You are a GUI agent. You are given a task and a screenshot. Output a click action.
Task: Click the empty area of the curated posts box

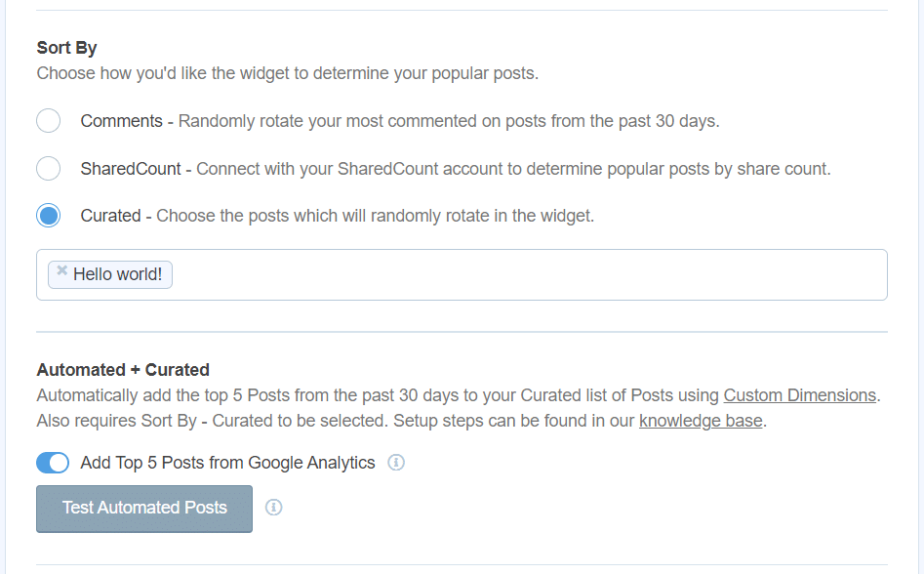tap(585, 274)
